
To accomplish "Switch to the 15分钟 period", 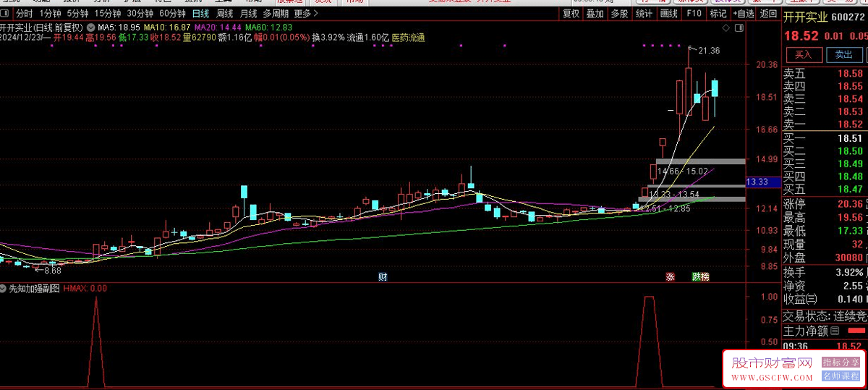I will pyautogui.click(x=107, y=14).
